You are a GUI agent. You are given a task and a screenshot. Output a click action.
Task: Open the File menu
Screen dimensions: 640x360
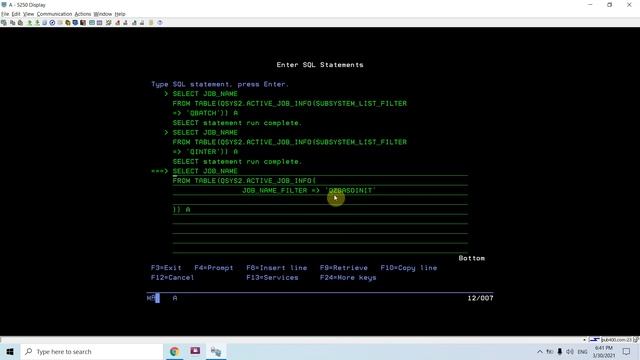click(5, 14)
